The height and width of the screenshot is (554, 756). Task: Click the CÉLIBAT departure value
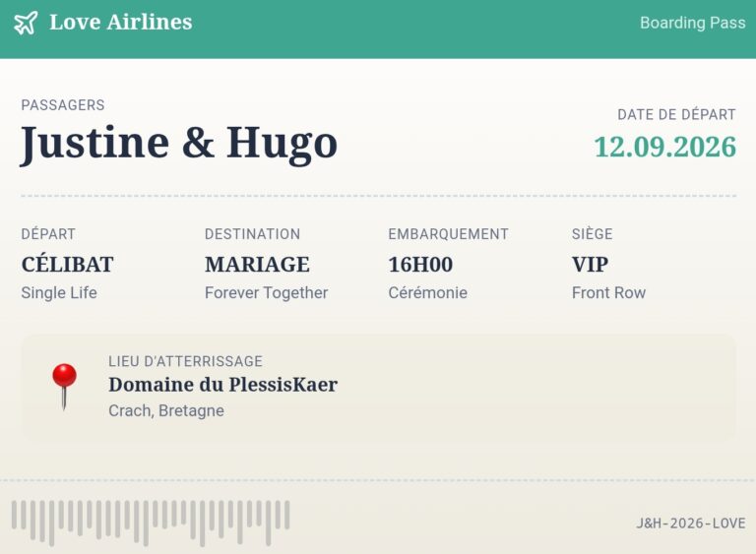tap(67, 264)
